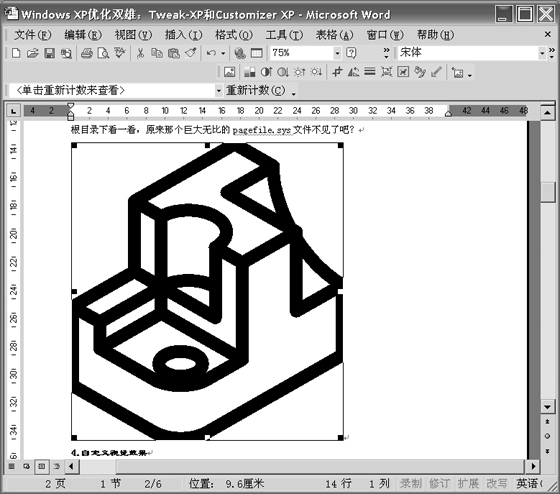The height and width of the screenshot is (494, 560).
Task: Print the document
Action: [x=86, y=53]
